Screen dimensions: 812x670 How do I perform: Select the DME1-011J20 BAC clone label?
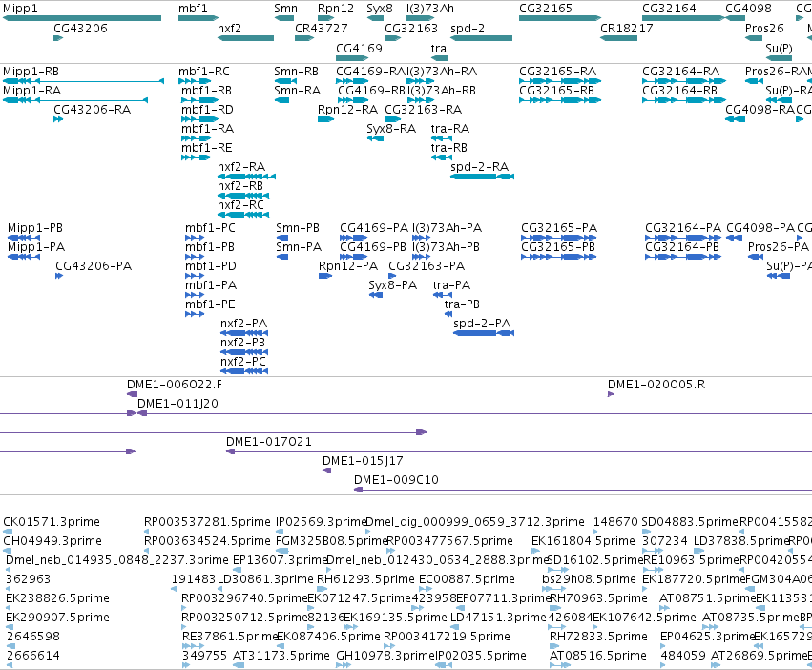pos(177,403)
